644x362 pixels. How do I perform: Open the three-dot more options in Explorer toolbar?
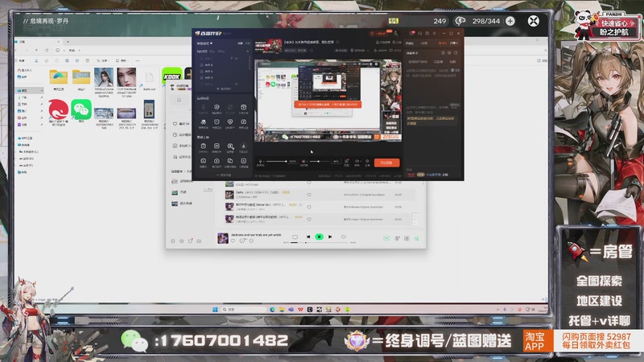click(x=138, y=61)
